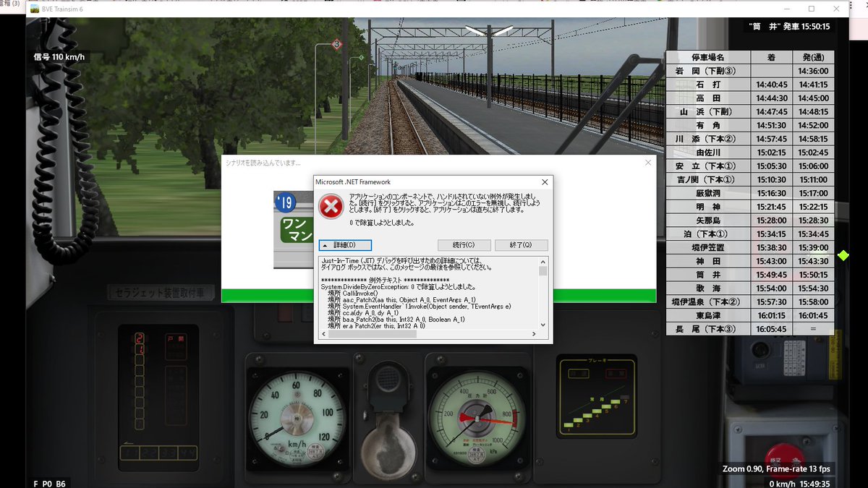Click the 停車場名 timetable column header

coord(709,57)
